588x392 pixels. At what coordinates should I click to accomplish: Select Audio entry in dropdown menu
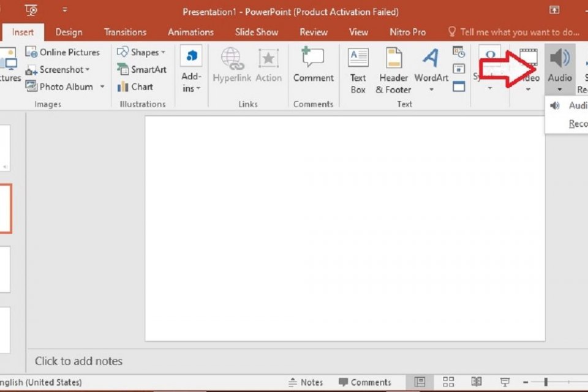(569, 106)
